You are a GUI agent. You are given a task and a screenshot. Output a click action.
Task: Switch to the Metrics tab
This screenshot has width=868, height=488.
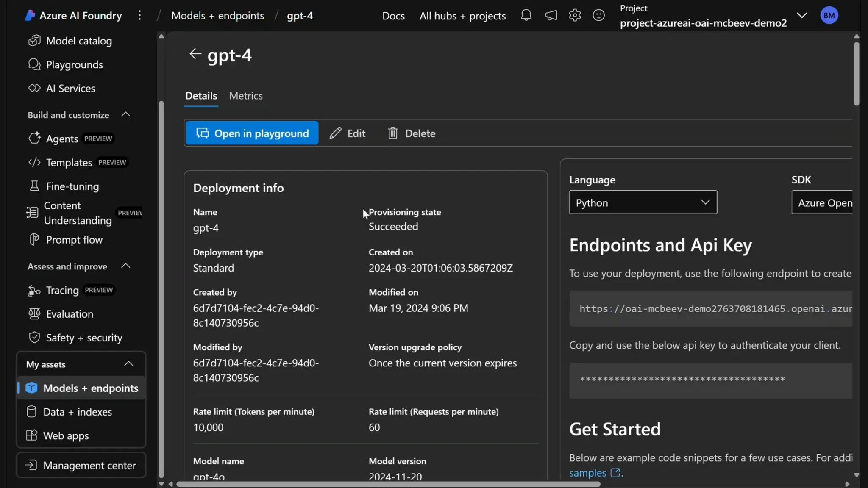coord(246,96)
